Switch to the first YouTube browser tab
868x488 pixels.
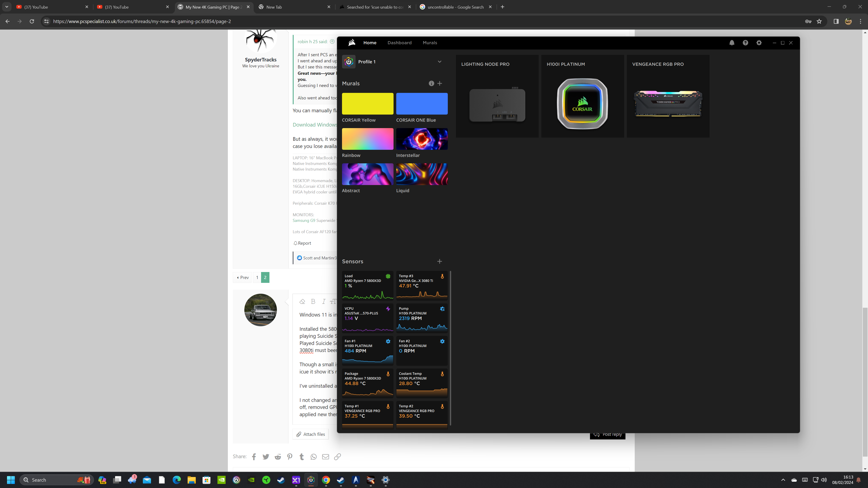(52, 7)
